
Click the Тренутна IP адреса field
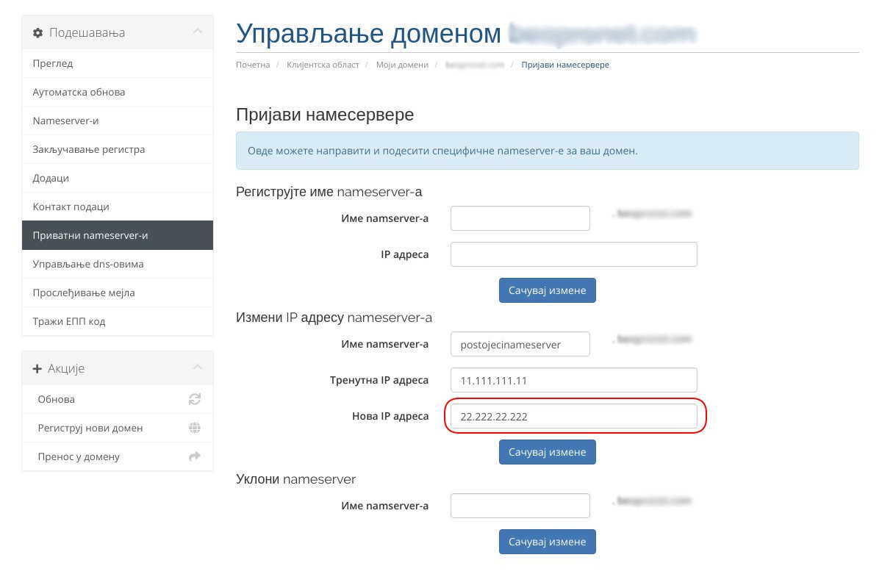coord(573,380)
